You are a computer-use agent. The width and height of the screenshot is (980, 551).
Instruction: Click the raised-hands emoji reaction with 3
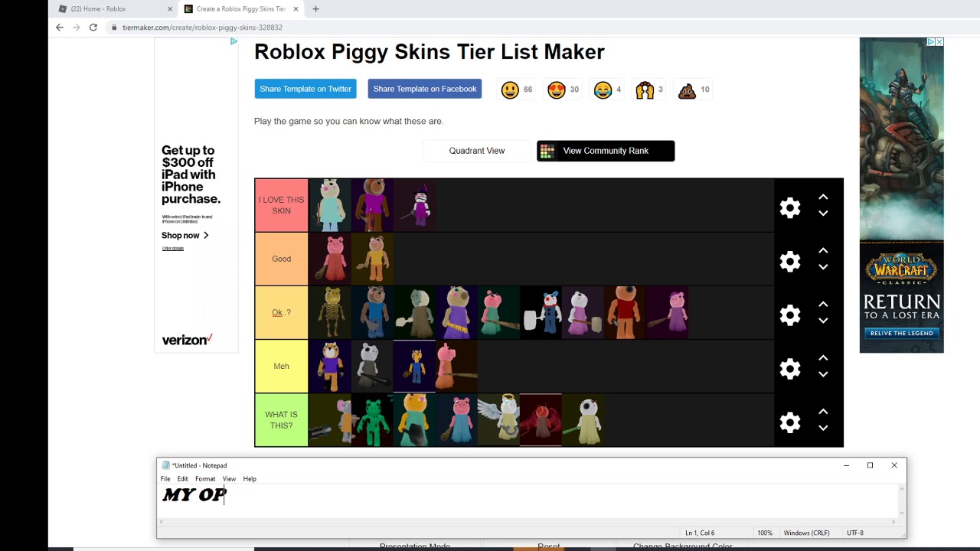[x=645, y=90]
